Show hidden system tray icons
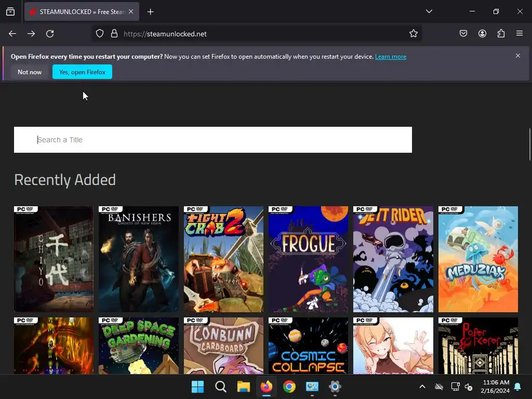Screen dimensions: 532x399 [x=422, y=387]
